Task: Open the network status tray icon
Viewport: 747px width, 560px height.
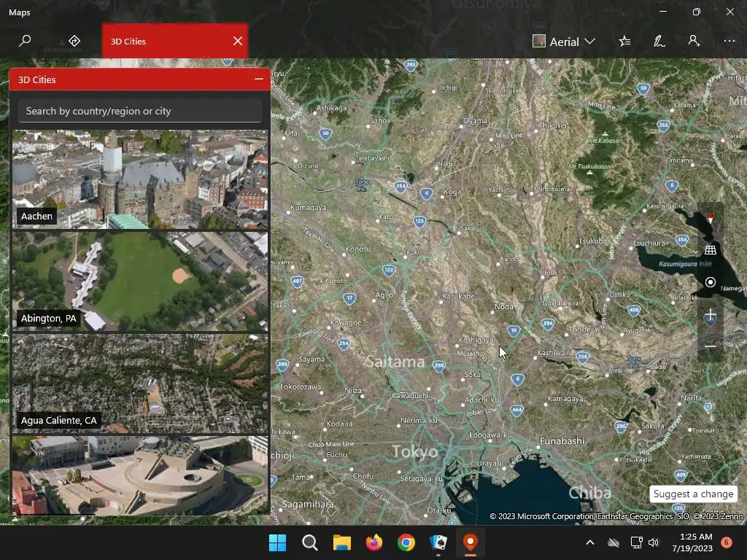Action: 636,542
